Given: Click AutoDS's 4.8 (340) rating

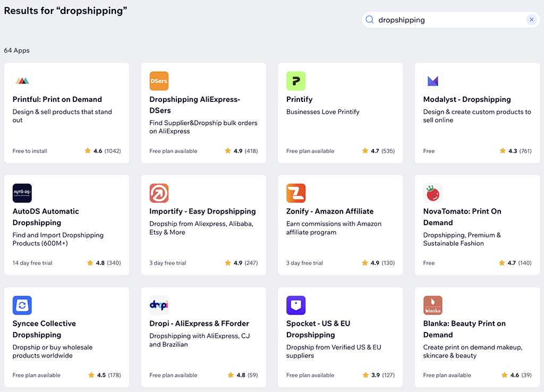Looking at the screenshot, I should (x=104, y=263).
